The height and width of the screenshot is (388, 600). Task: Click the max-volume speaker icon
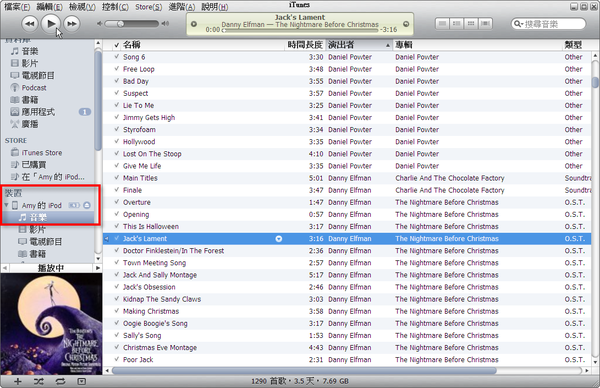tap(165, 24)
